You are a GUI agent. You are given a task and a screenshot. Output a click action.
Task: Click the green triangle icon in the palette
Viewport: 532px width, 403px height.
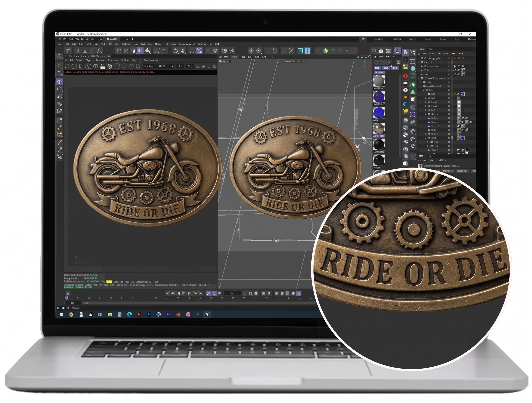pyautogui.click(x=413, y=92)
